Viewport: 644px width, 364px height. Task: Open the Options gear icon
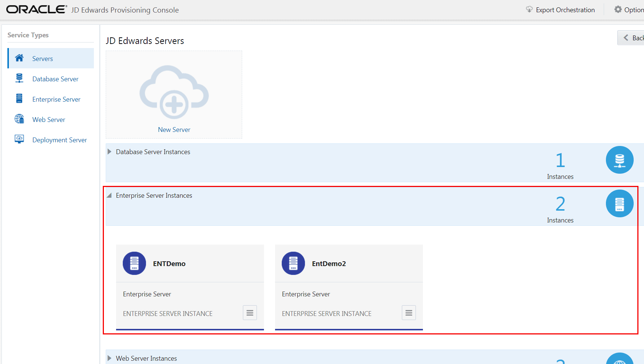click(617, 10)
